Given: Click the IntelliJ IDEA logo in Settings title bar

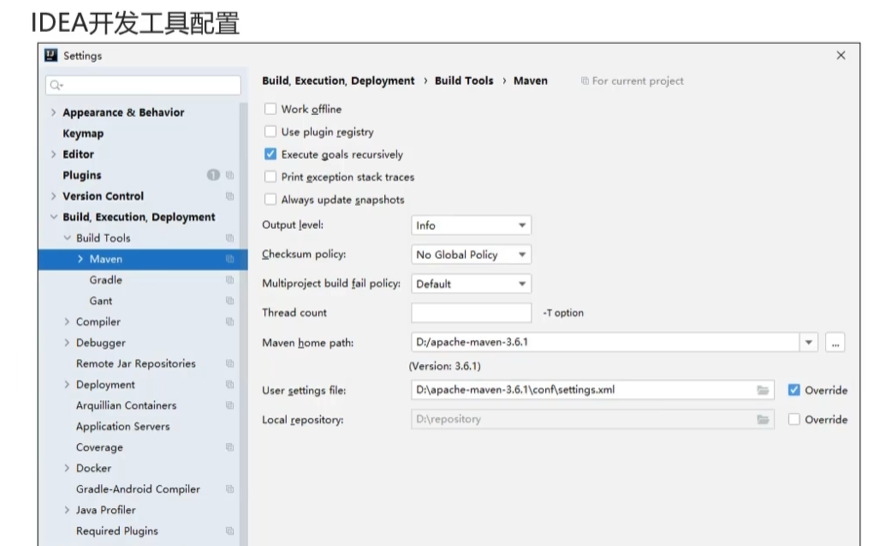Looking at the screenshot, I should pos(51,55).
